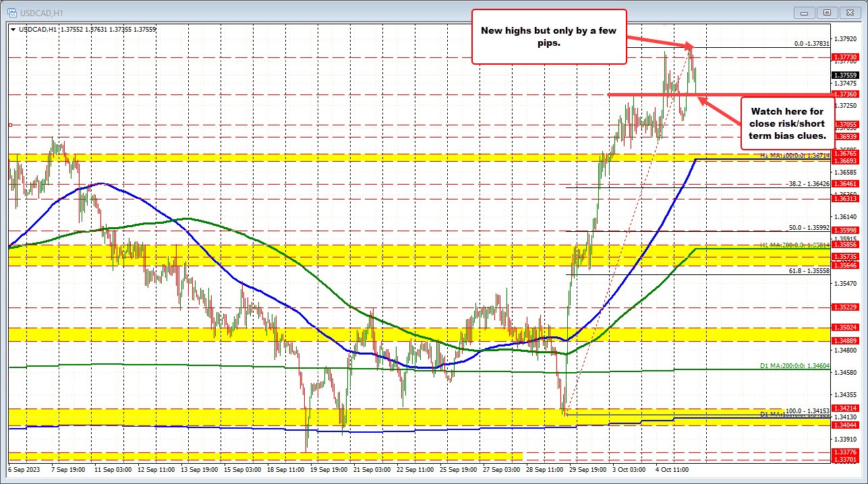Select the 'Watch here for close risk' annotation
Screen dimensions: 868x484
(788, 124)
